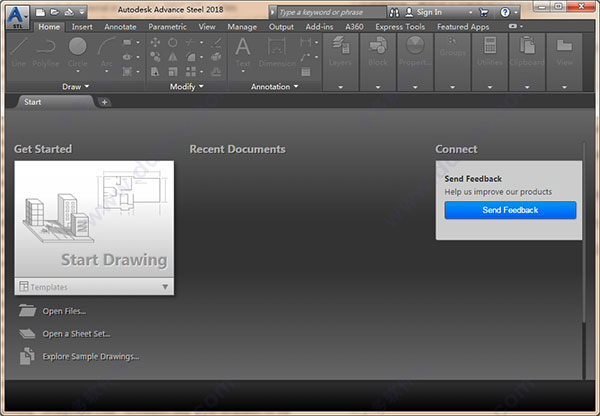
Task: Click the new tab plus button
Action: click(x=104, y=102)
